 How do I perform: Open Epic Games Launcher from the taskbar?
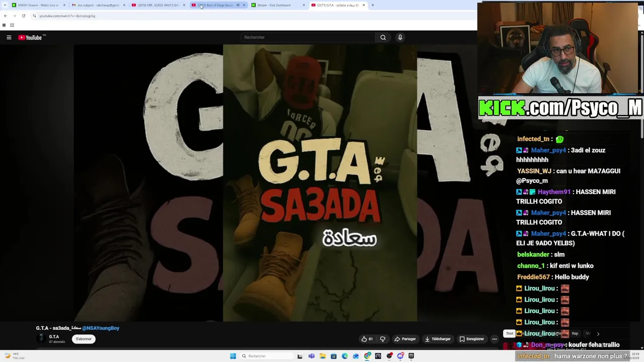pos(412,356)
